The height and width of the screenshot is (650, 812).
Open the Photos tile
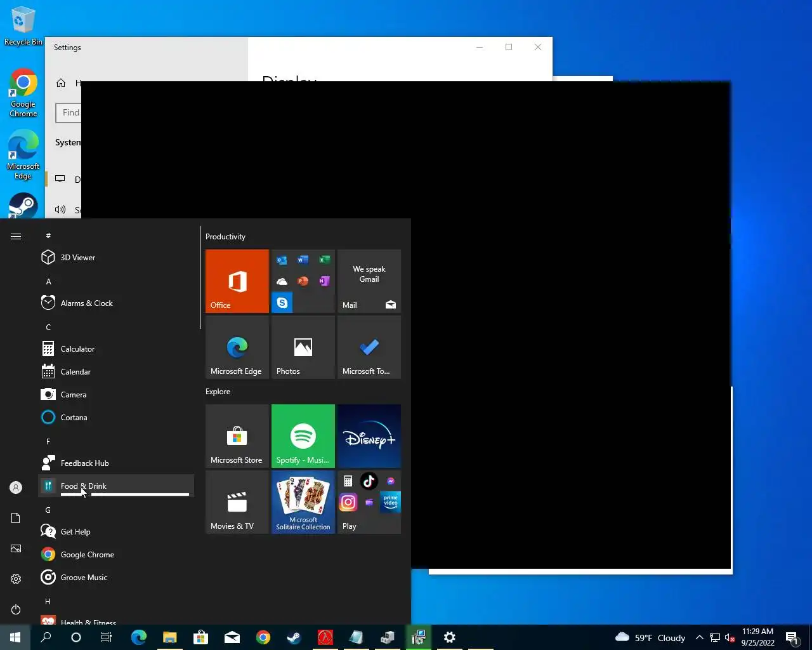(303, 347)
